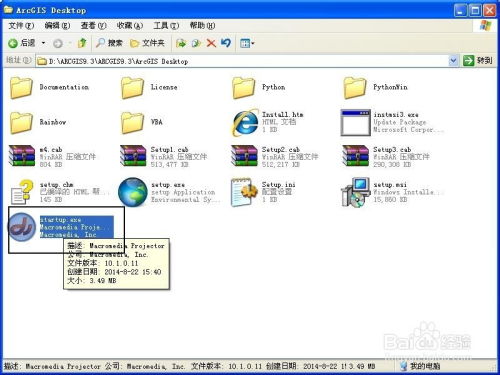The width and height of the screenshot is (500, 375).
Task: Click the PythonWin folder name text
Action: pos(390,87)
